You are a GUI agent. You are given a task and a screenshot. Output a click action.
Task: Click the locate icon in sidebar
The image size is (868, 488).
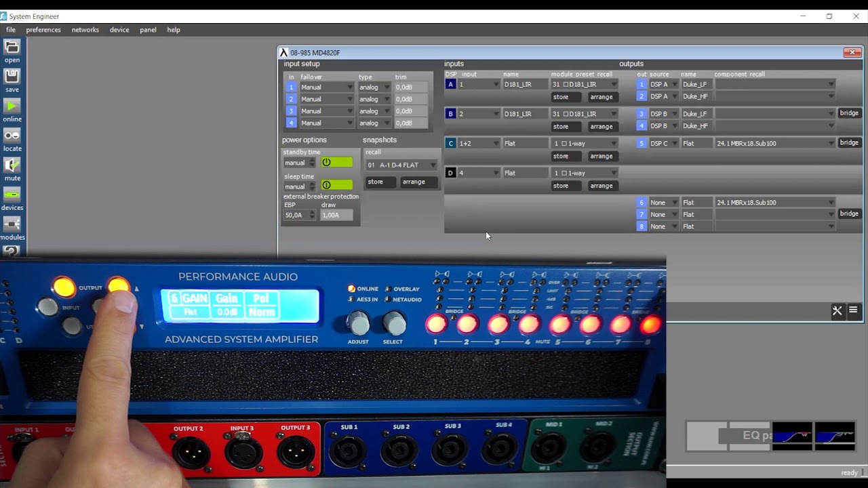pos(12,136)
